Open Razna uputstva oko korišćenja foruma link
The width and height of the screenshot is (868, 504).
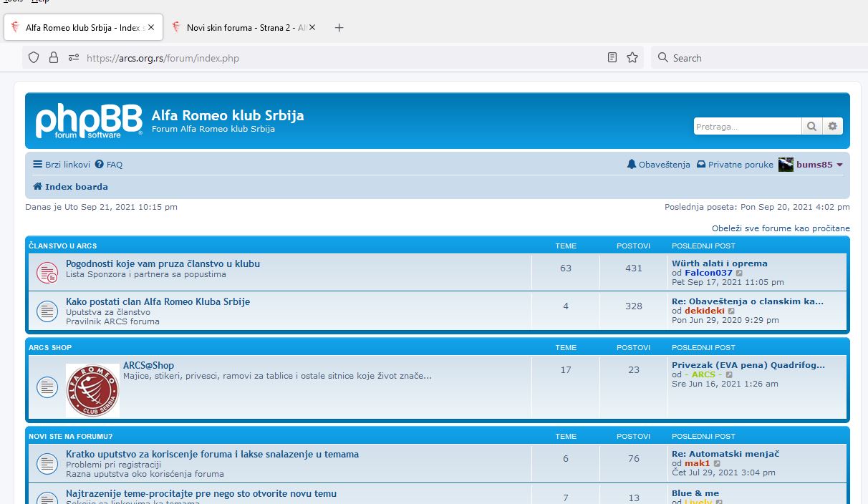click(145, 474)
